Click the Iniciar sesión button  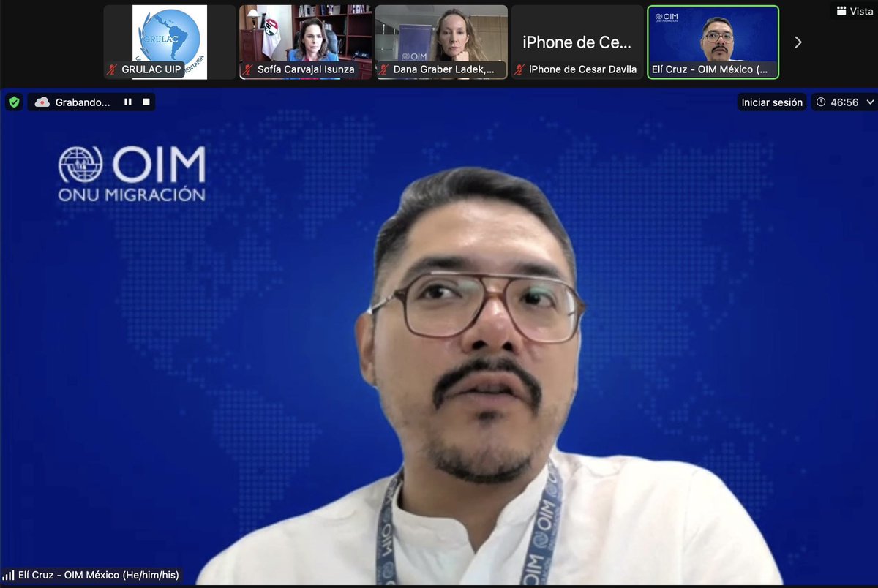(x=772, y=102)
